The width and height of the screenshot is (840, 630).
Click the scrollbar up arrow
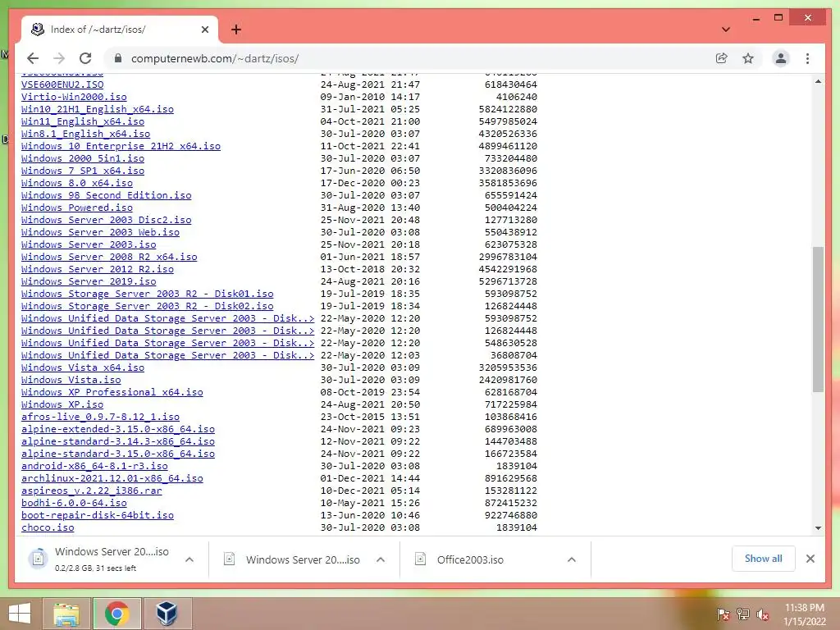pos(818,81)
